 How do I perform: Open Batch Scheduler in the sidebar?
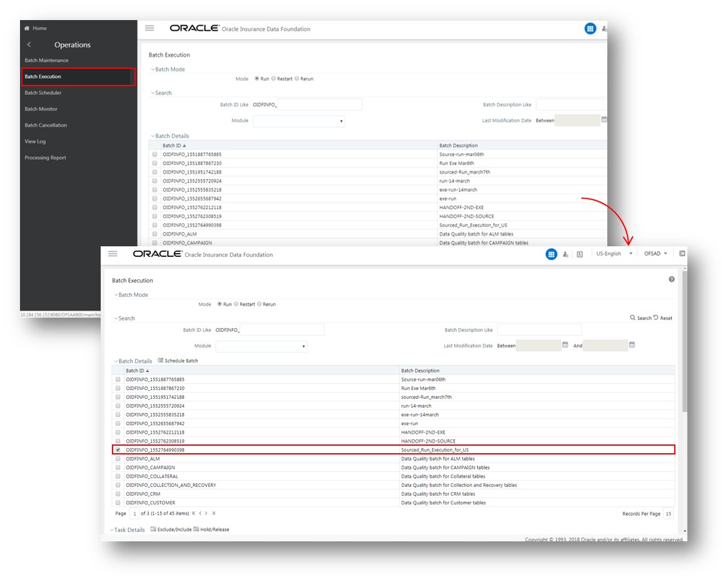(43, 93)
